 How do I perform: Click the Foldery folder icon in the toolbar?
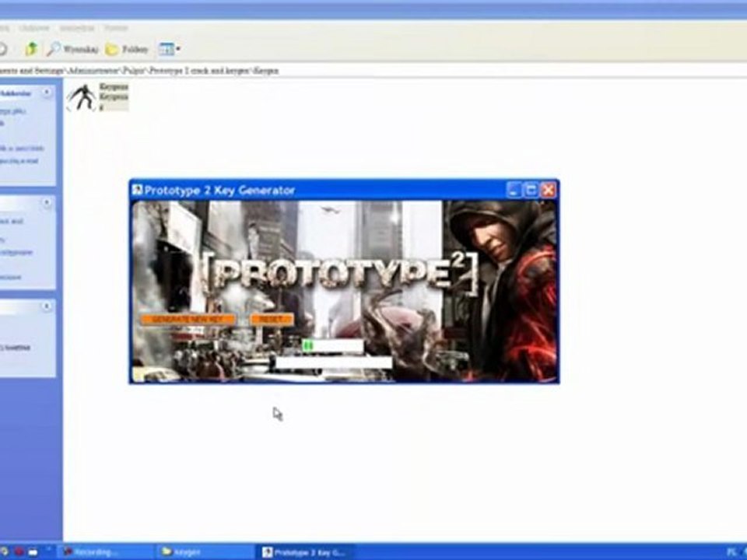click(x=111, y=49)
